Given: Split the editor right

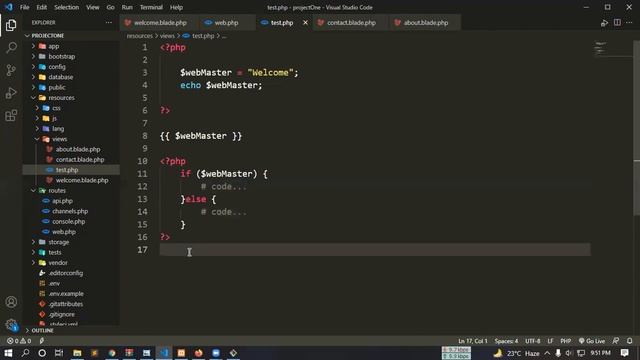Looking at the screenshot, I should [617, 22].
